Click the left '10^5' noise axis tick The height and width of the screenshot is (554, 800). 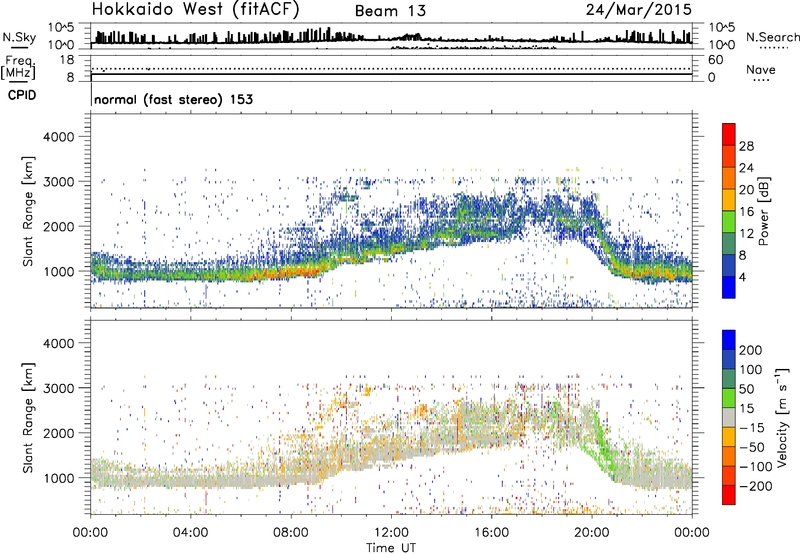coord(61,27)
